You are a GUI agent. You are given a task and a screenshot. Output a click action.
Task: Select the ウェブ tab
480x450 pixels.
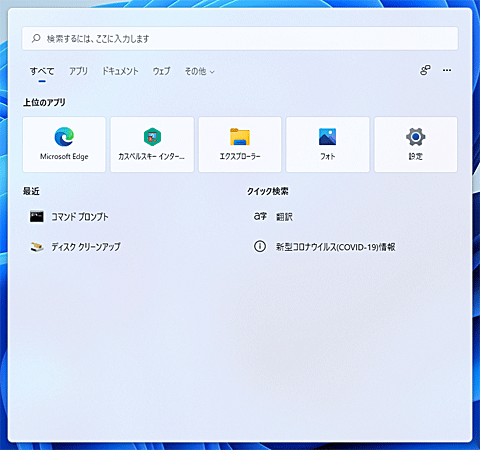(161, 71)
